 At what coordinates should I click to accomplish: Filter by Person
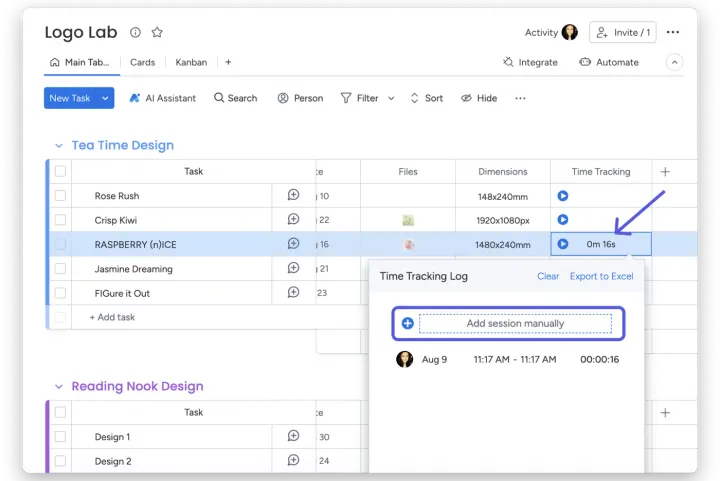tap(300, 98)
